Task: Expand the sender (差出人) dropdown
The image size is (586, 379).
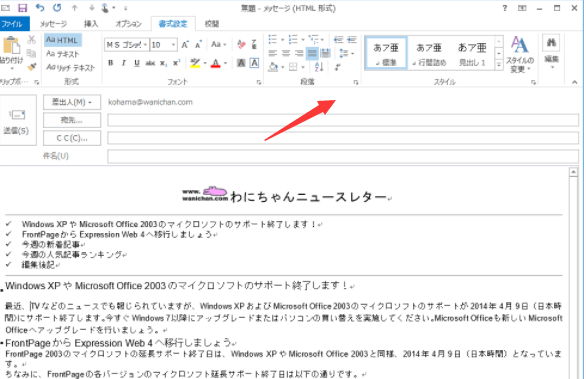Action: pos(72,102)
